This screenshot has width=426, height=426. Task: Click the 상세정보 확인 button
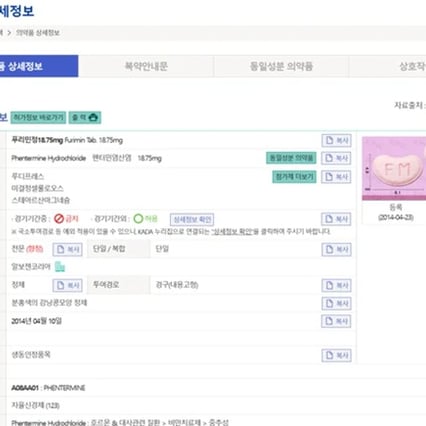192,219
